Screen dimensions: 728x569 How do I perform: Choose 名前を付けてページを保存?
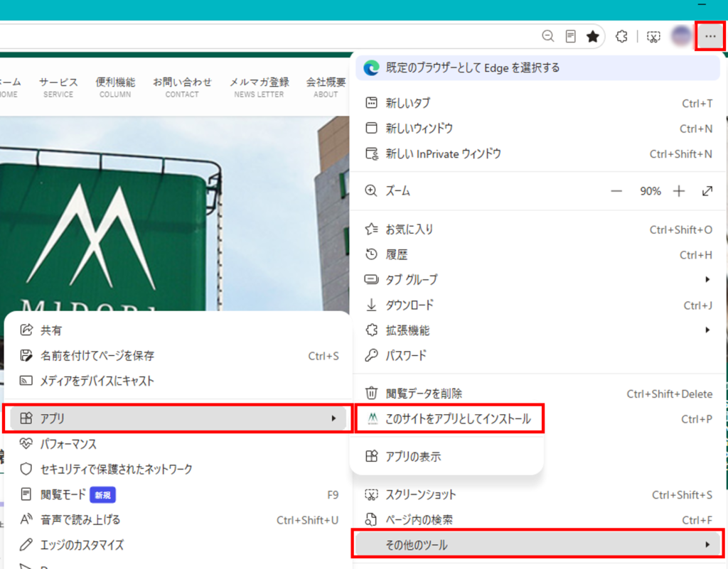pos(178,356)
